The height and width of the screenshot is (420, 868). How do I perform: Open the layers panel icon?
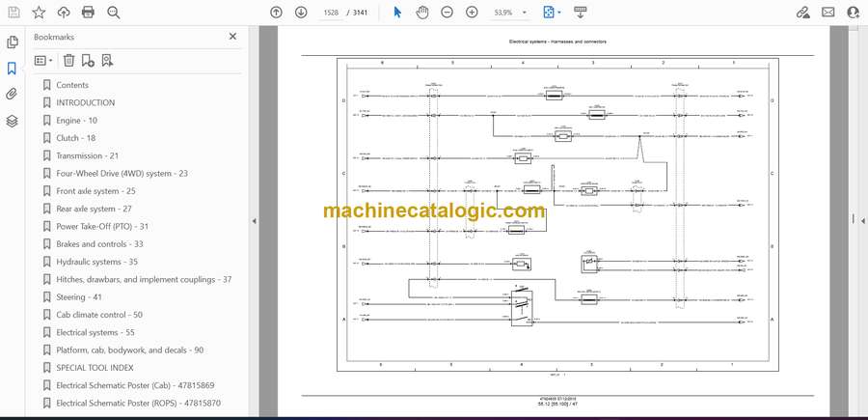tap(12, 121)
